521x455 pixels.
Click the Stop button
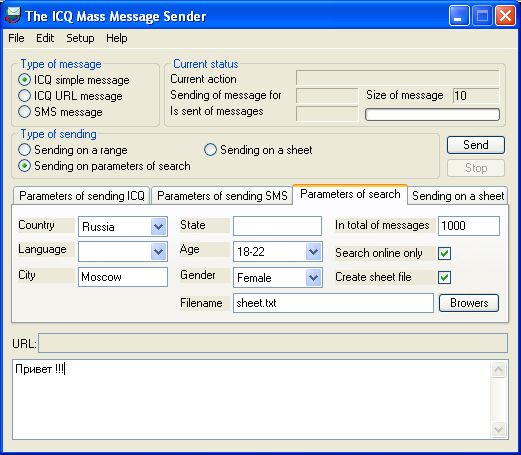click(x=476, y=168)
